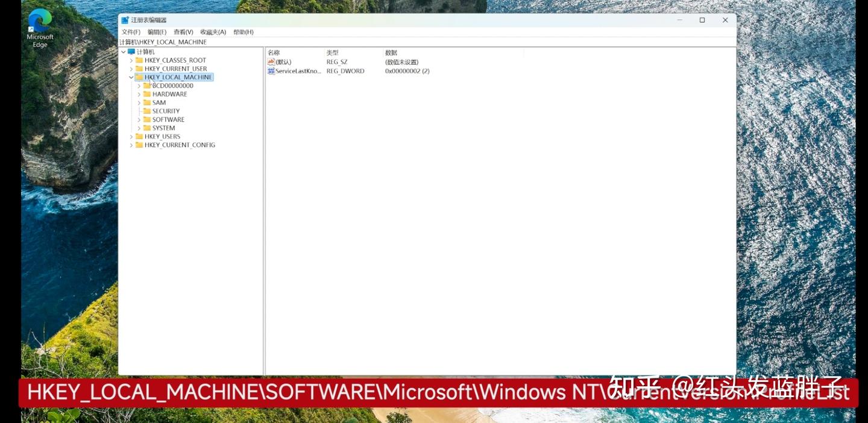Viewport: 868px width, 423px height.
Task: Expand the HKEY_USERS node
Action: coord(131,136)
